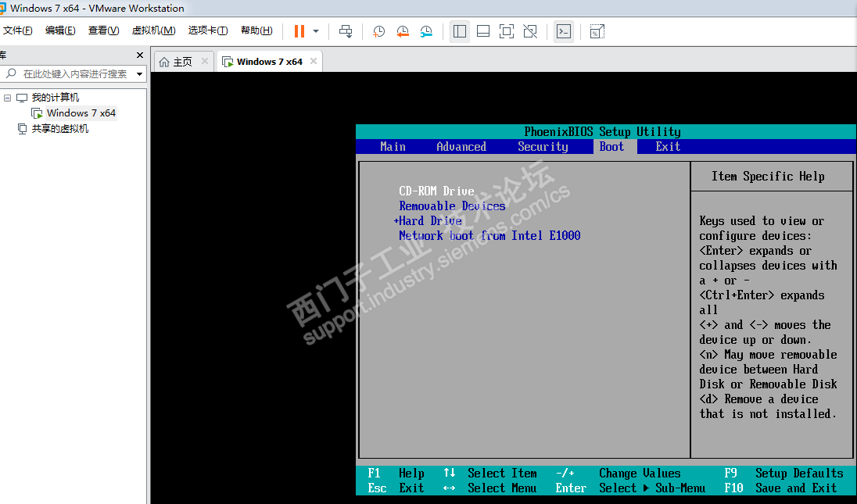Click the -/+ Change Values footer hint
This screenshot has height=504, width=857.
coord(619,473)
